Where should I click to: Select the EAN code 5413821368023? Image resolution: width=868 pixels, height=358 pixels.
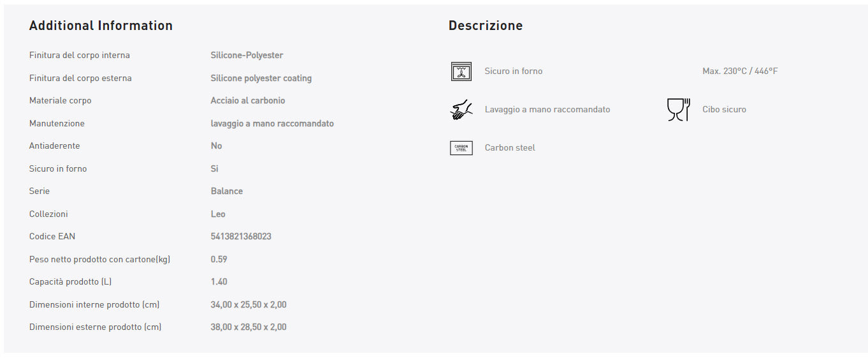click(x=241, y=237)
